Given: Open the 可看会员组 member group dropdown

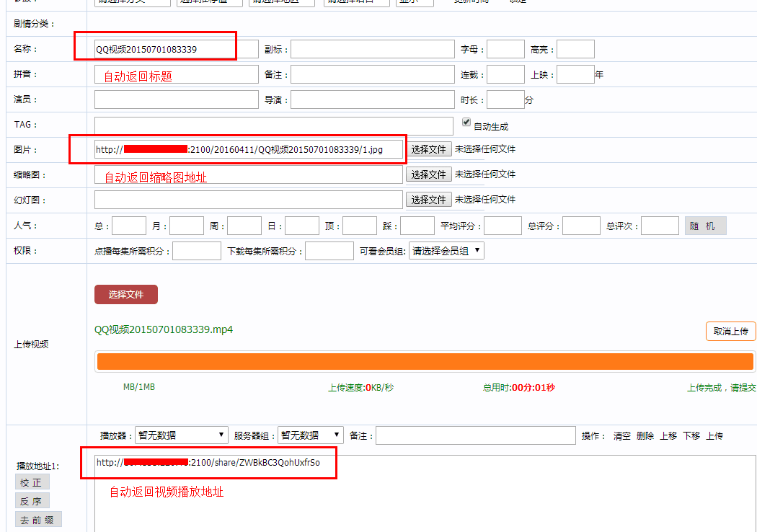Looking at the screenshot, I should 446,251.
